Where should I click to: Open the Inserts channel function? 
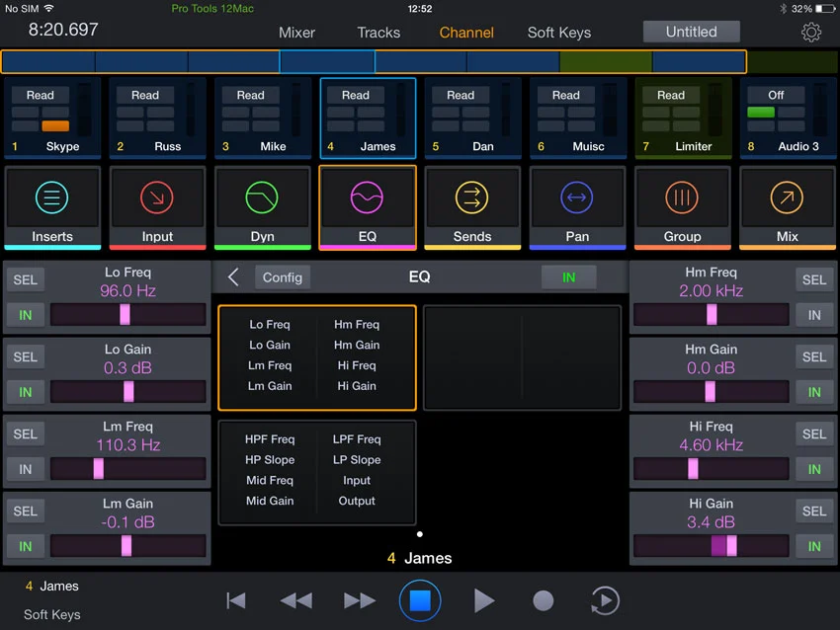pyautogui.click(x=52, y=207)
